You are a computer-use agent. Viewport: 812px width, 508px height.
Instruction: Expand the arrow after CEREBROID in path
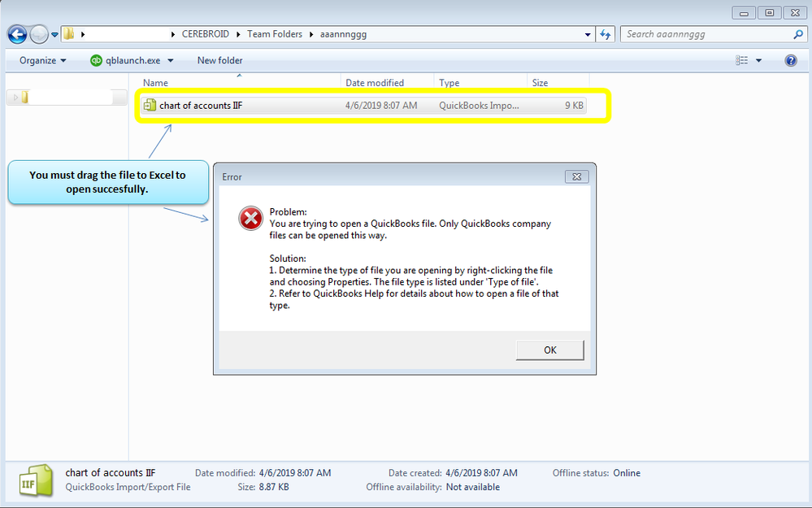point(238,34)
